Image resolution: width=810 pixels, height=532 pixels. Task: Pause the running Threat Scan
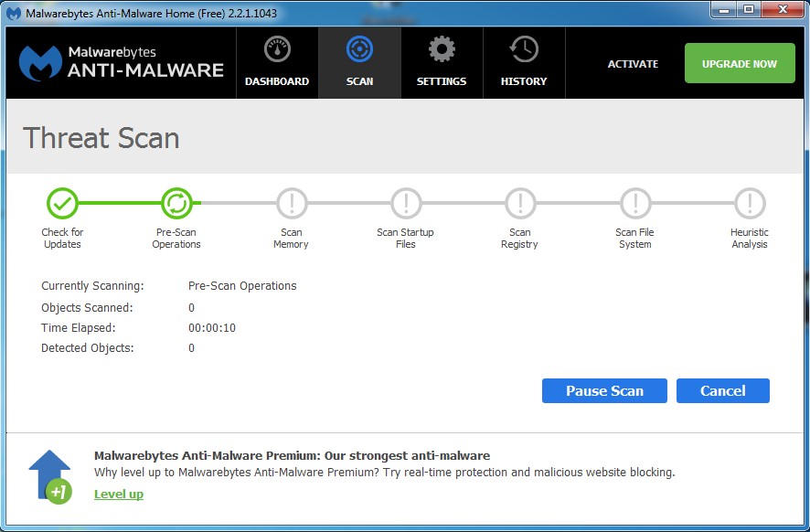pos(603,390)
